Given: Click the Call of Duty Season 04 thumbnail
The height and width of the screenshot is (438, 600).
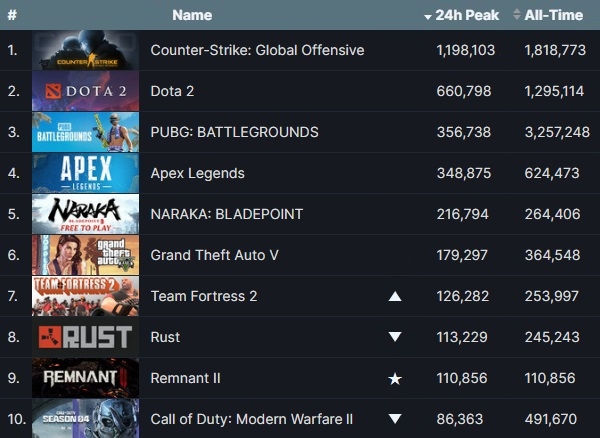Looking at the screenshot, I should tap(85, 418).
